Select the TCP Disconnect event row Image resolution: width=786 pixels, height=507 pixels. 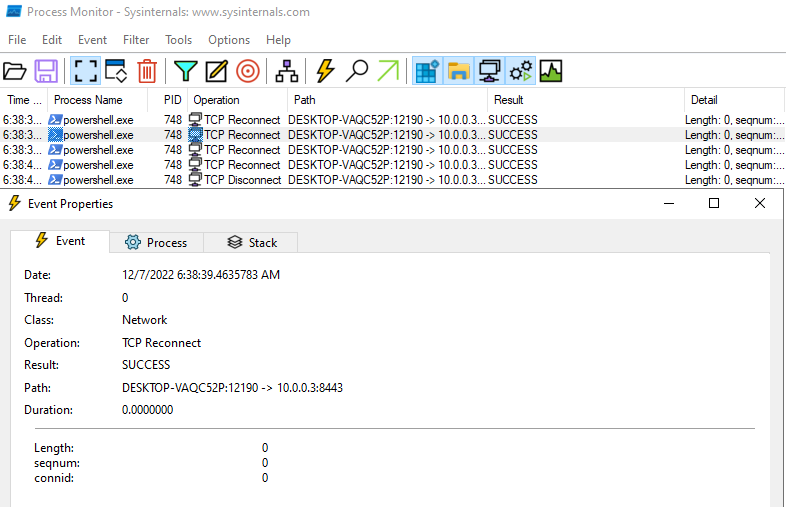393,180
